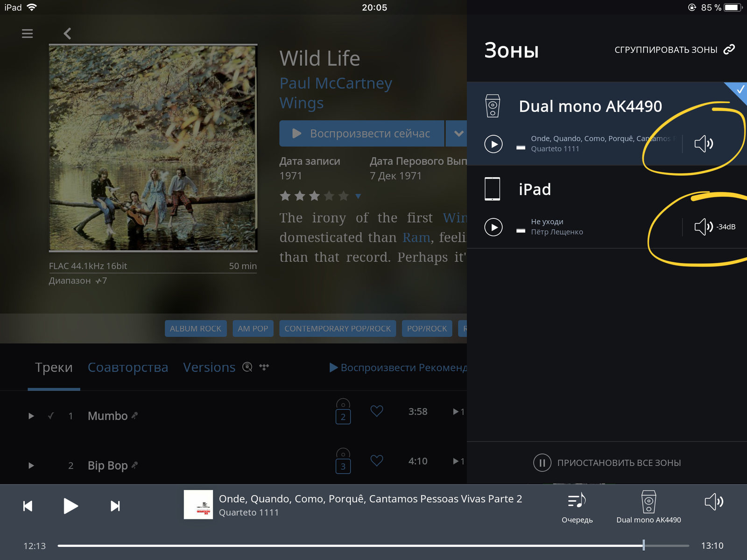Click the focus icon next to Versions
The height and width of the screenshot is (560, 747).
(x=247, y=367)
